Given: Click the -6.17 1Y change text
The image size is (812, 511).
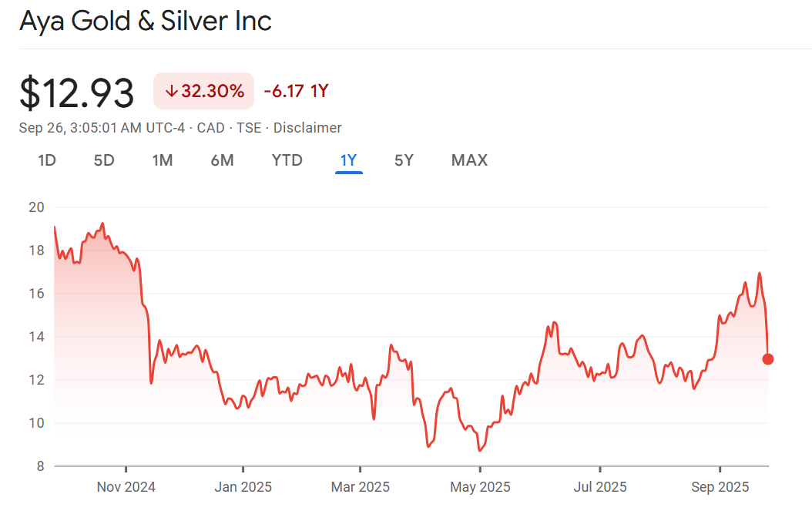Looking at the screenshot, I should (296, 92).
